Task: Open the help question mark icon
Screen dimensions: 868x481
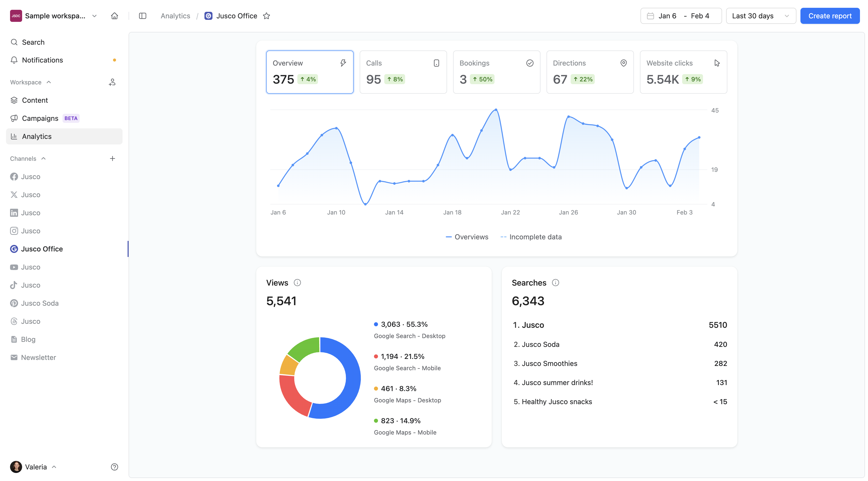Action: click(115, 467)
